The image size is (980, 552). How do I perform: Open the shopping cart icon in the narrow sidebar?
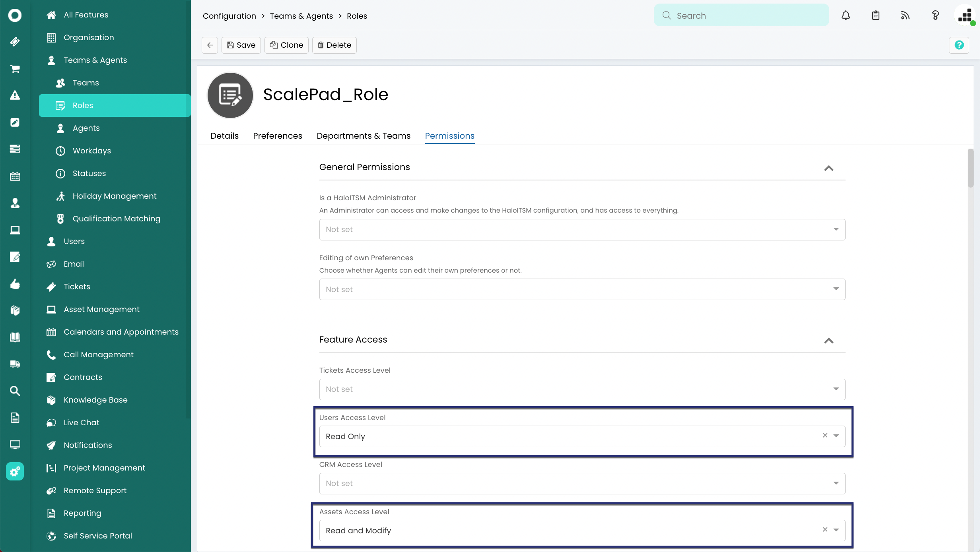pos(15,69)
